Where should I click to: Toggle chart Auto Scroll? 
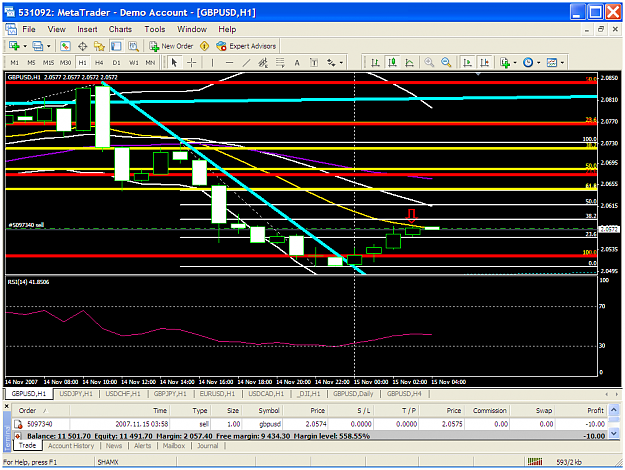tap(467, 63)
